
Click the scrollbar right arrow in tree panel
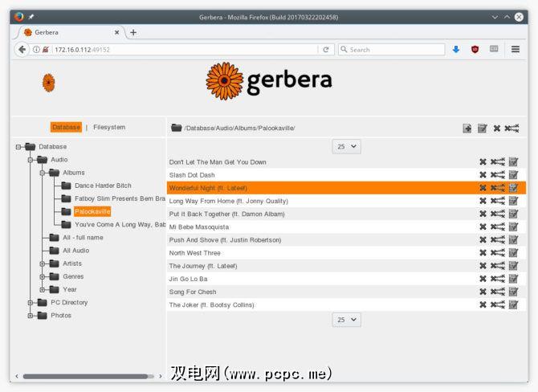[161, 377]
